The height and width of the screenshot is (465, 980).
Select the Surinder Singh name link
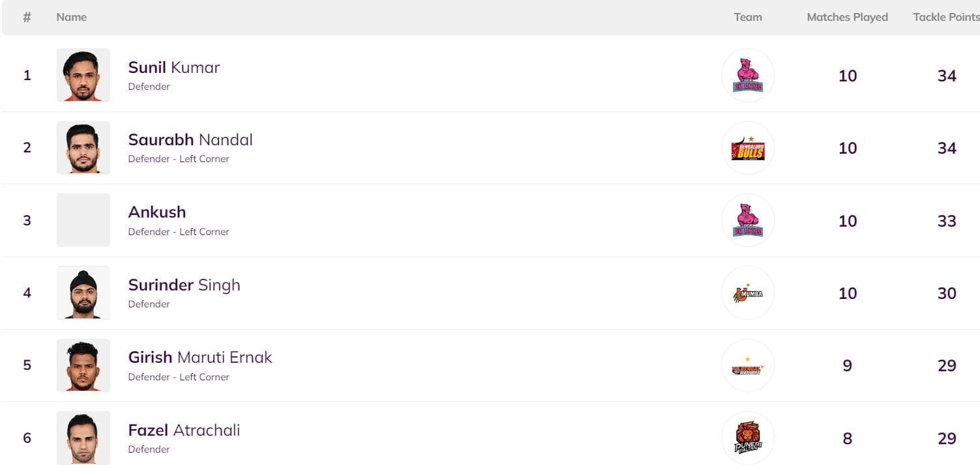point(184,285)
